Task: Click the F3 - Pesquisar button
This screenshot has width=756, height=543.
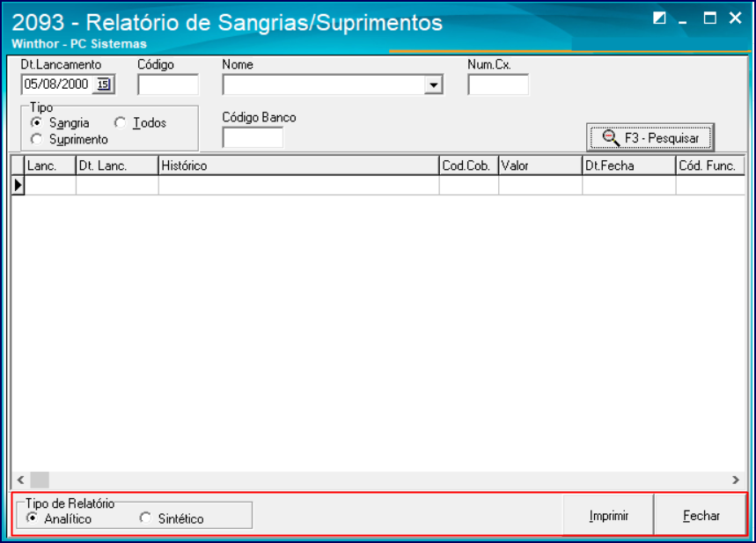Action: click(x=650, y=138)
